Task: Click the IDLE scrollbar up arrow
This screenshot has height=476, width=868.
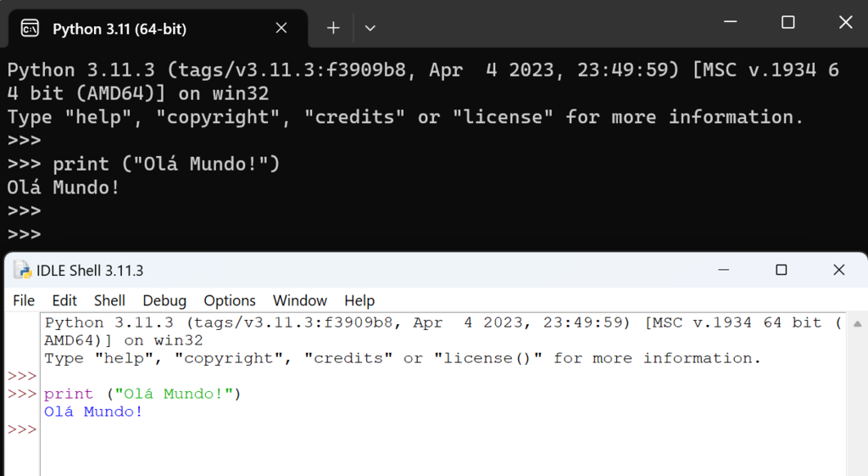Action: [858, 324]
